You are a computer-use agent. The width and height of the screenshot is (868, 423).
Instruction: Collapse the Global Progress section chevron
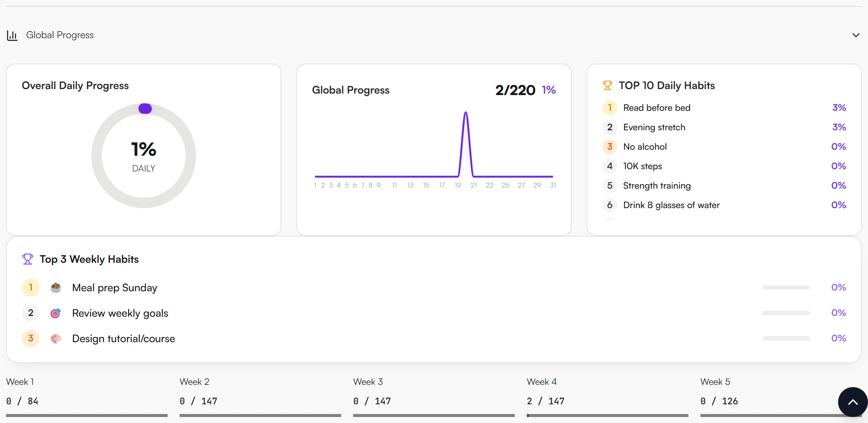pyautogui.click(x=856, y=35)
